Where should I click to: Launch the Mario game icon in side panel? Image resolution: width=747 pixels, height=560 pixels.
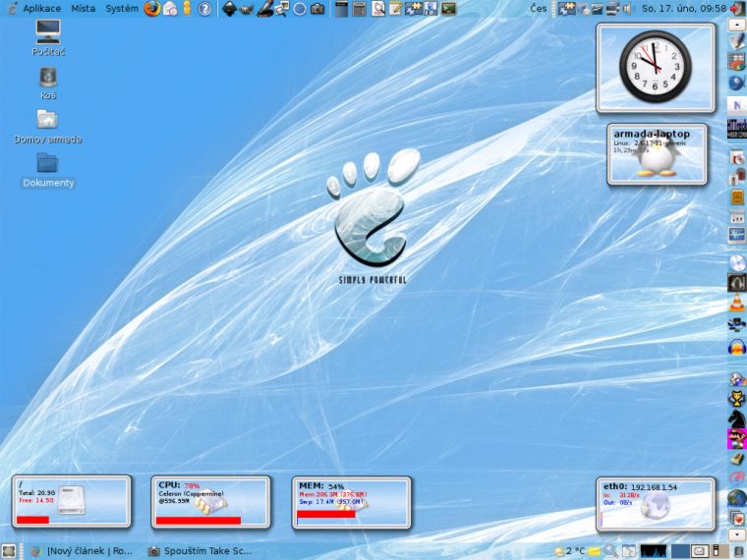click(736, 438)
